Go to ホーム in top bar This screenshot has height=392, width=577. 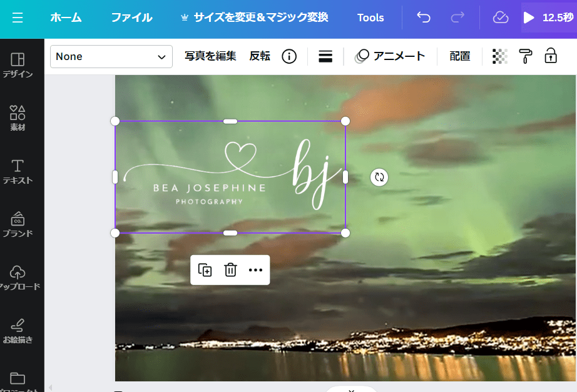pos(66,18)
